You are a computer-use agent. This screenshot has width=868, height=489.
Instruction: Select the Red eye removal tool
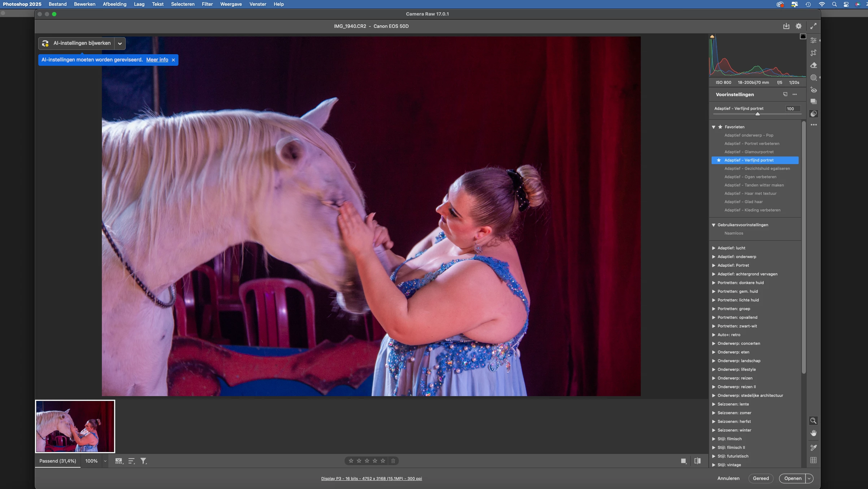813,90
